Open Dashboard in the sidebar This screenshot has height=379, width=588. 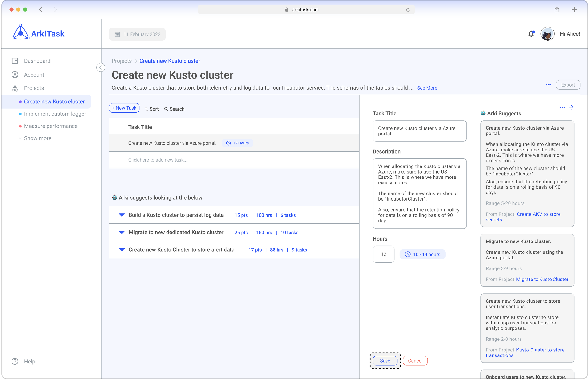point(37,61)
